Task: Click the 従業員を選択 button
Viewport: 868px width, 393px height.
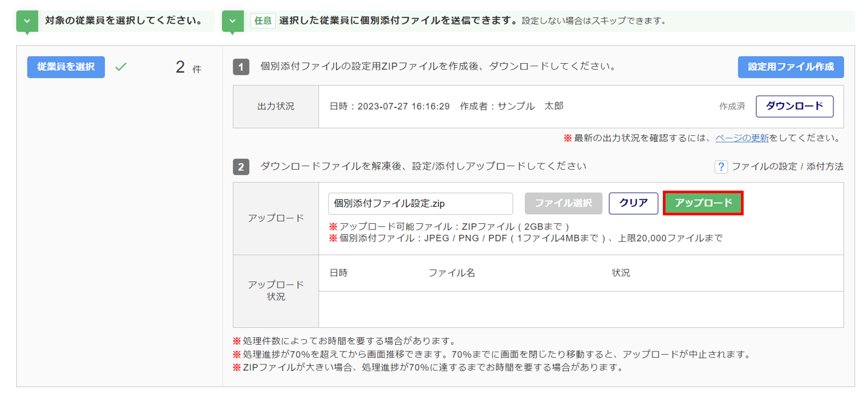Action: [x=66, y=66]
